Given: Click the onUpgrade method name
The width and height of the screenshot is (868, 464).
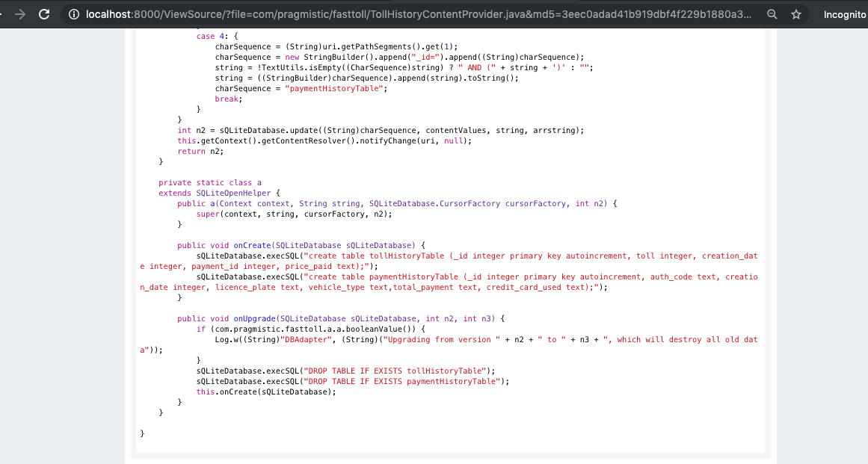Looking at the screenshot, I should (x=253, y=318).
